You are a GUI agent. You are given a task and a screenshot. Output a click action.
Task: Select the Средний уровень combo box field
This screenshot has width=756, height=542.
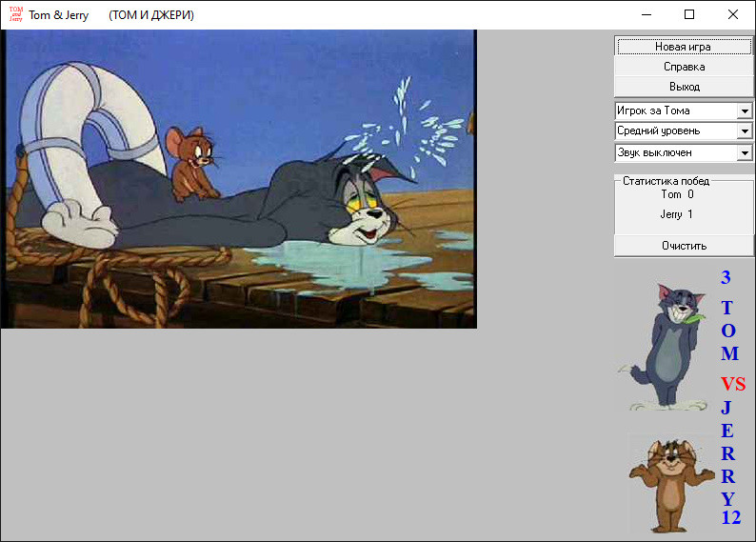(x=684, y=131)
